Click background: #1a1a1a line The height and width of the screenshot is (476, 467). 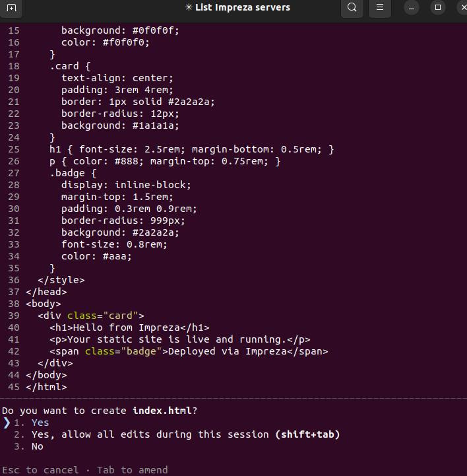click(120, 125)
